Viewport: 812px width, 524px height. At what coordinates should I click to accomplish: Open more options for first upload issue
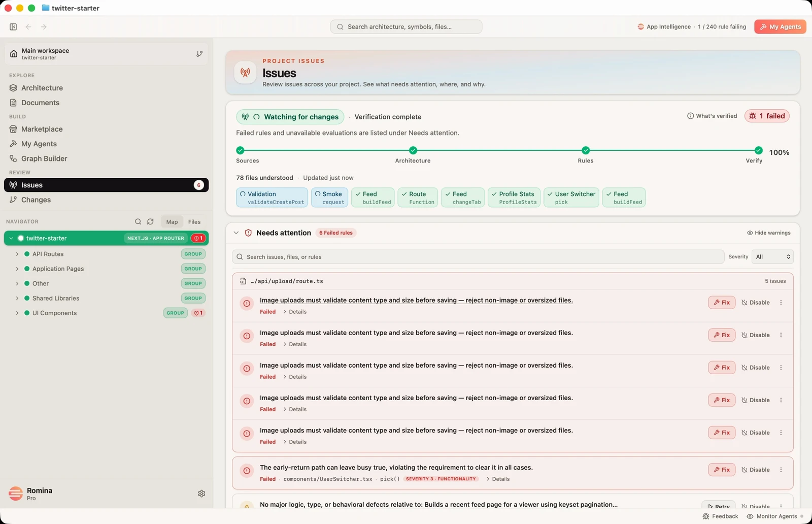[x=781, y=303]
